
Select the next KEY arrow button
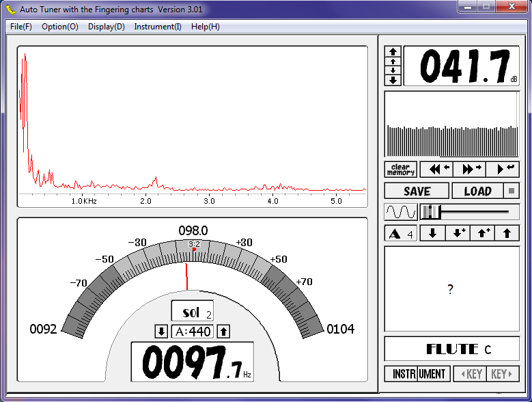pyautogui.click(x=502, y=374)
